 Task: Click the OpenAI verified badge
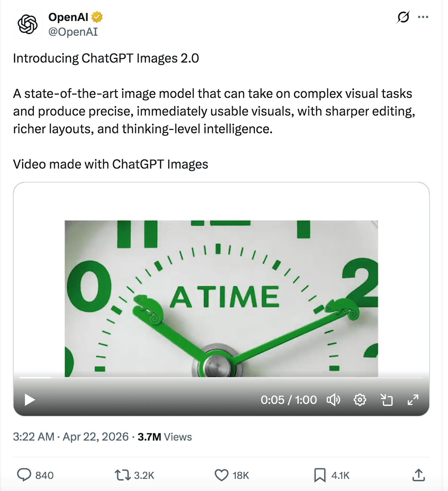(97, 16)
